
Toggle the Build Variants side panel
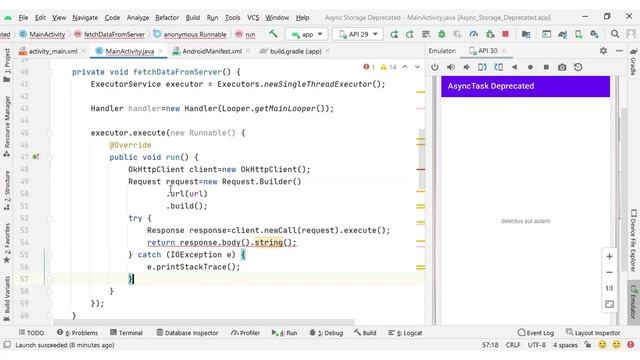pyautogui.click(x=7, y=299)
